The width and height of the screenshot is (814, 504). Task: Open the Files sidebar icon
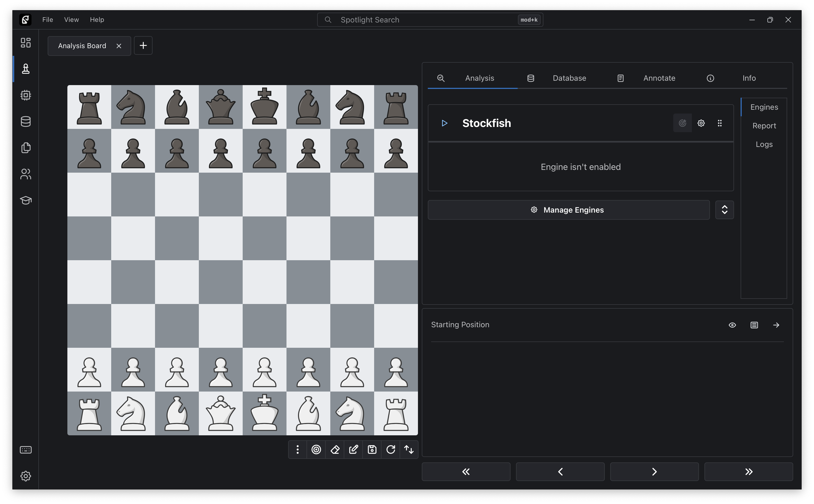click(26, 148)
